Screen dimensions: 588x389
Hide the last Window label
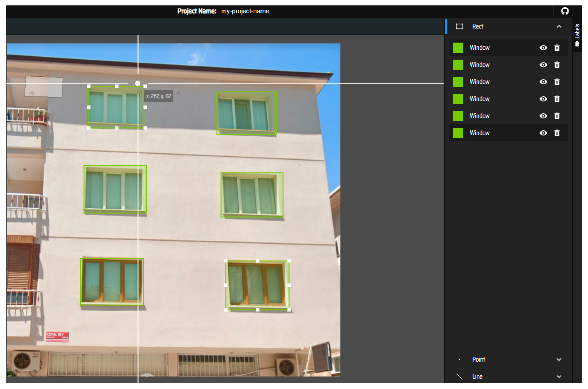543,133
